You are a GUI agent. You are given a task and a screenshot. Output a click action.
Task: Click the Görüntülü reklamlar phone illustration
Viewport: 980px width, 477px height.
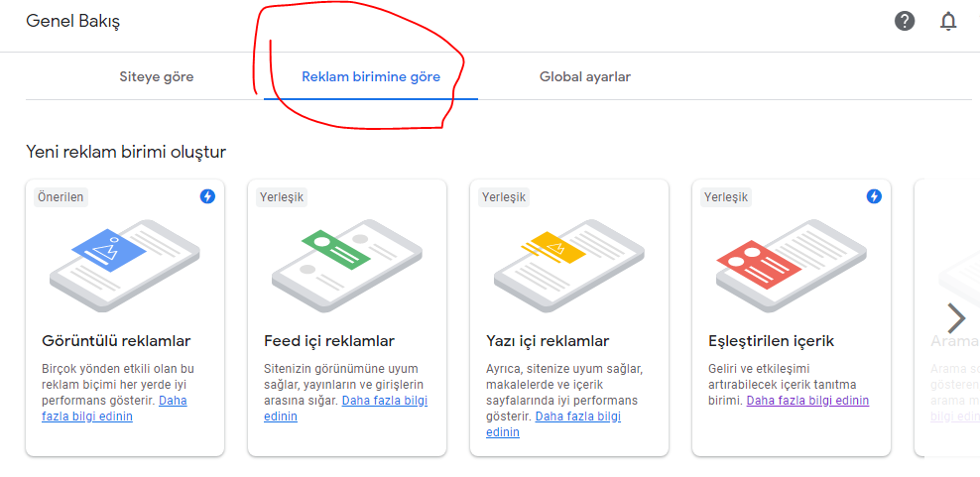124,266
